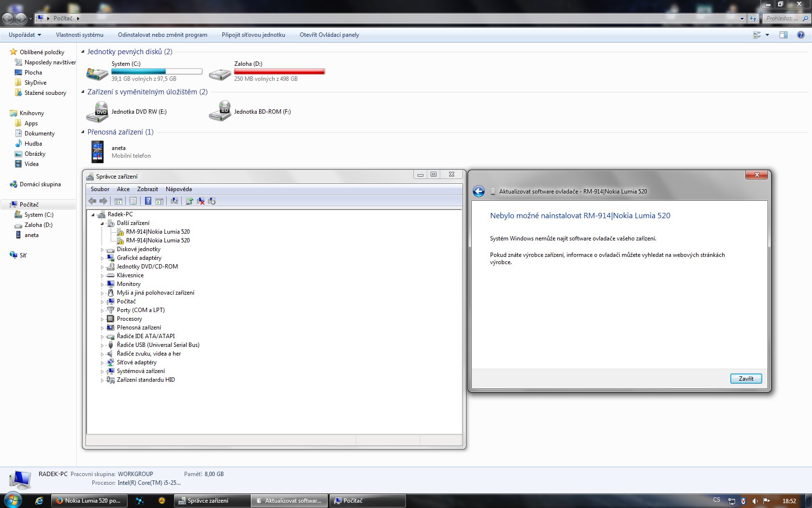Image resolution: width=812 pixels, height=508 pixels.
Task: Open the Akce menu in Device Manager
Action: tap(123, 189)
